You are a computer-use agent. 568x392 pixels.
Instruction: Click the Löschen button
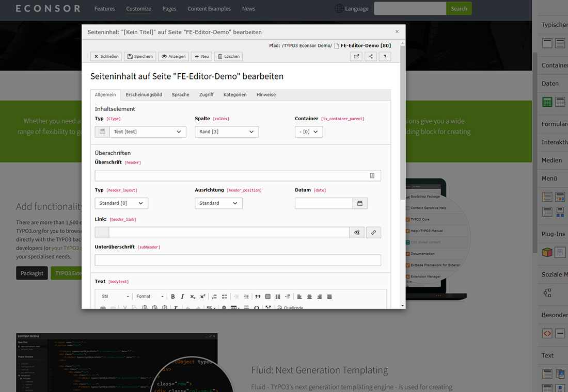pos(229,56)
